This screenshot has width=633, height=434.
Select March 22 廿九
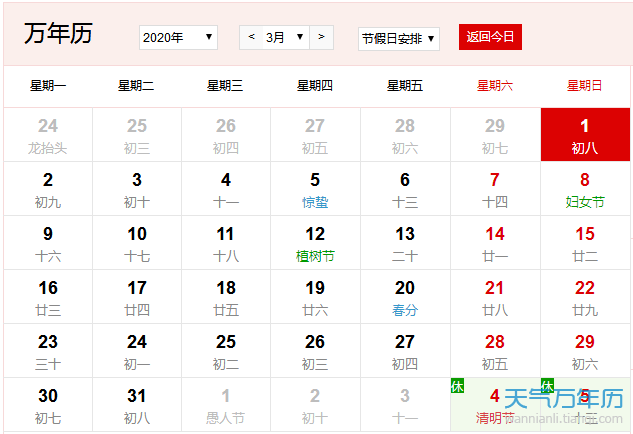585,297
